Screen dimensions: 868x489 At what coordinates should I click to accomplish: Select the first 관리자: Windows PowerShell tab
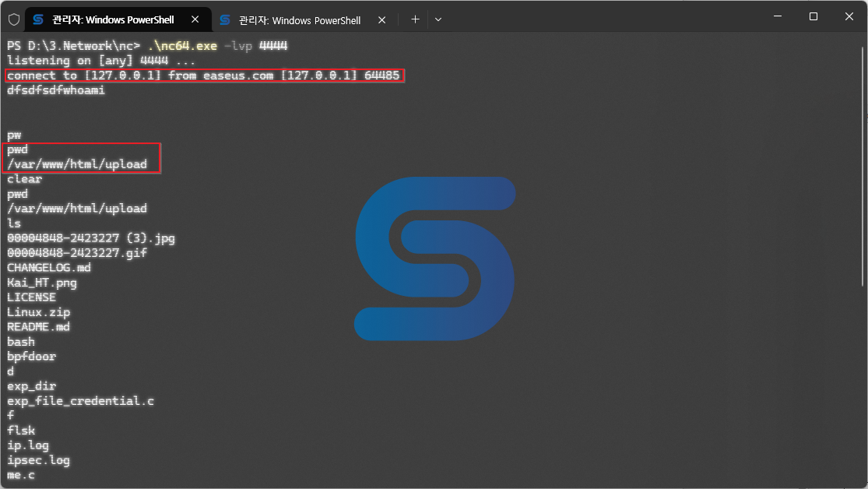coord(118,19)
